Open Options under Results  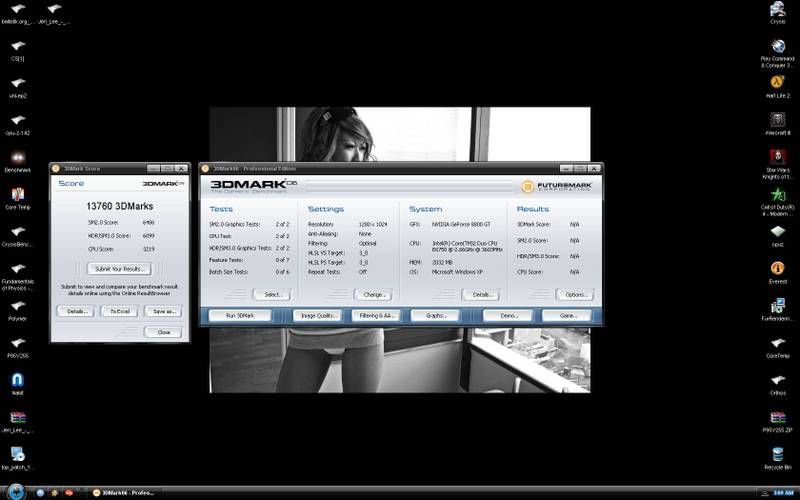pos(574,294)
